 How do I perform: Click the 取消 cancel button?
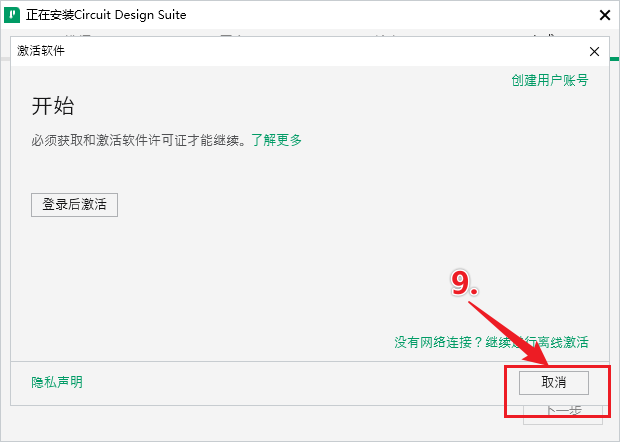coord(554,382)
